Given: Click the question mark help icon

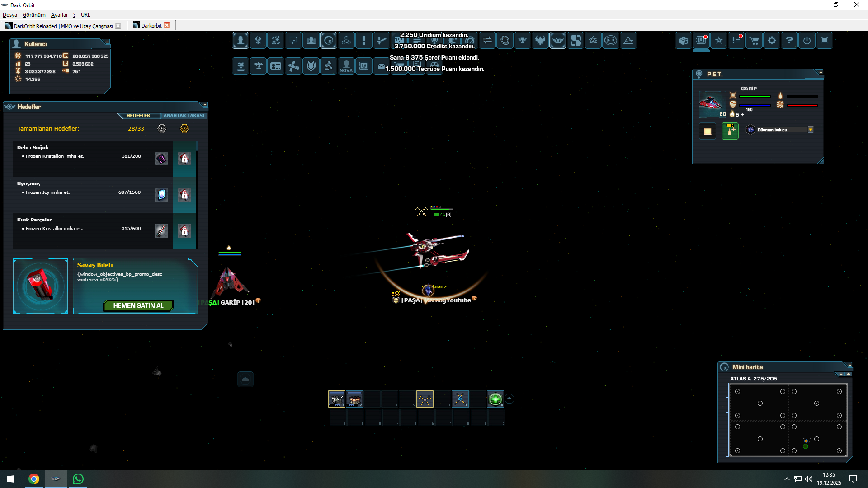Looking at the screenshot, I should coord(789,41).
